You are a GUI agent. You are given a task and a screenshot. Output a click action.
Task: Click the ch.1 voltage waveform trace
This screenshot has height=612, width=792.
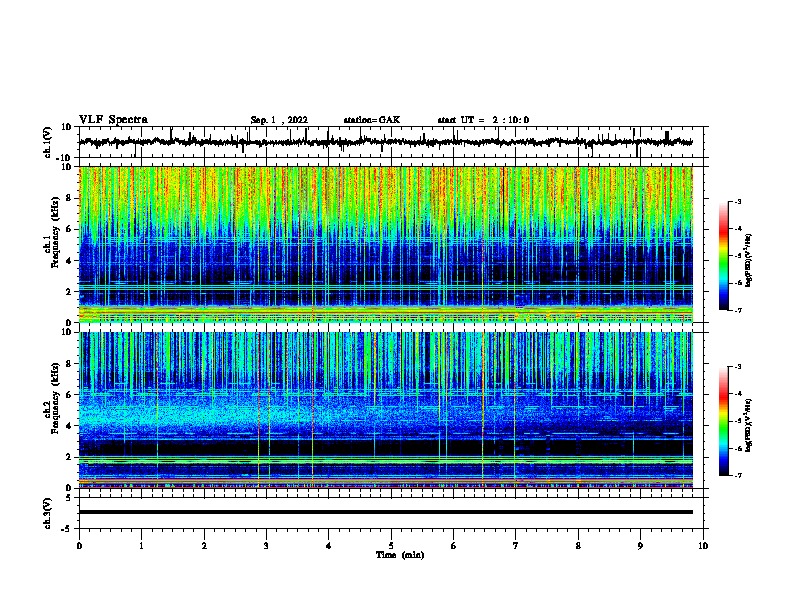(386, 142)
